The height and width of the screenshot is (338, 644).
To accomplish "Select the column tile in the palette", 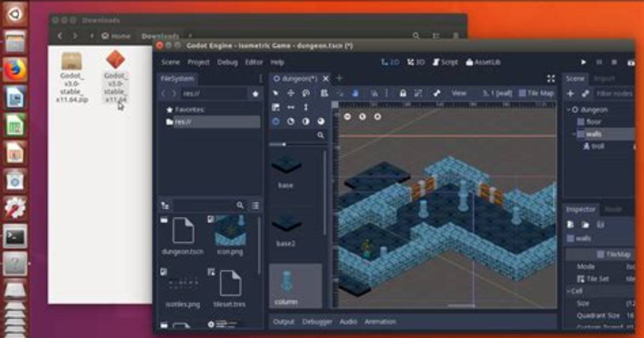I will pos(295,286).
